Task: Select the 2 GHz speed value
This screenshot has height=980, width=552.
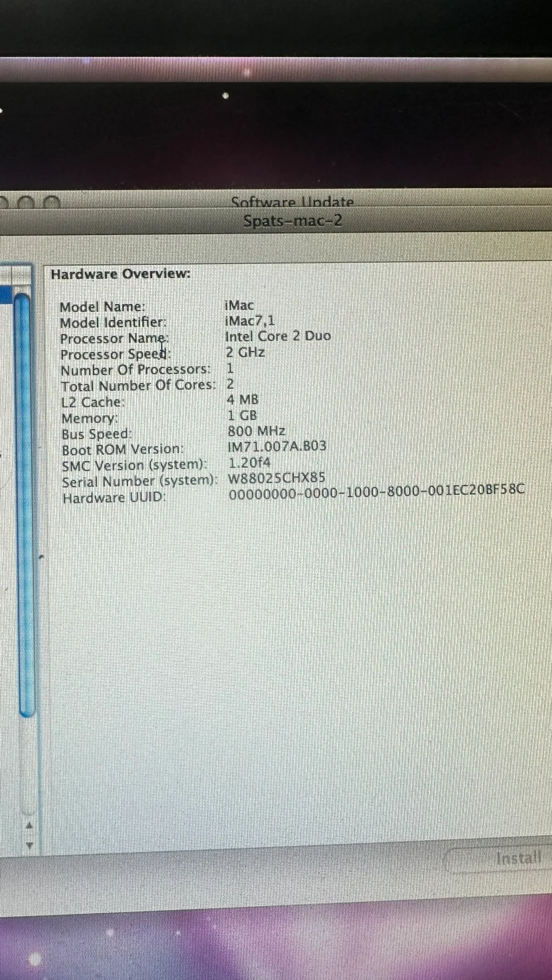Action: coord(245,352)
